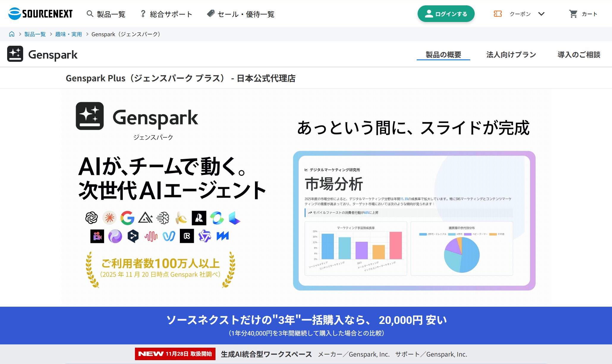This screenshot has height=364, width=612.
Task: Select the 製品の概要 tab
Action: point(443,55)
